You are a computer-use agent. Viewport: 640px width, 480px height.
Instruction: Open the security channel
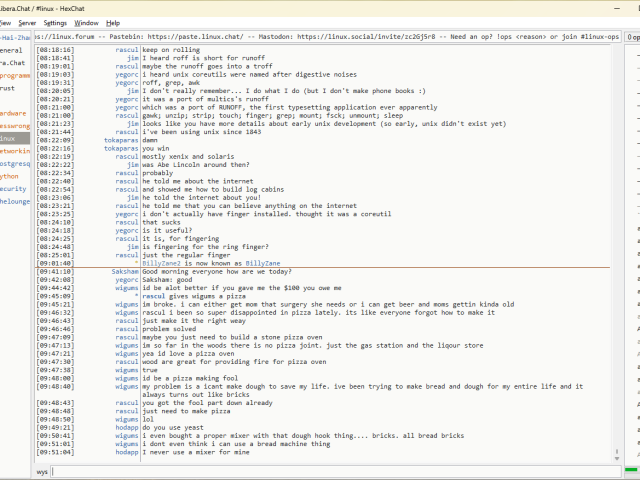(x=12, y=188)
